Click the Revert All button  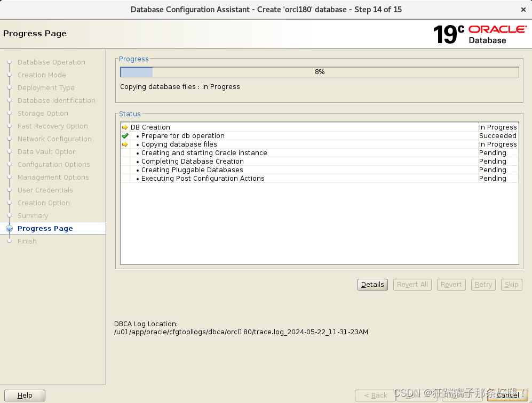tap(412, 284)
